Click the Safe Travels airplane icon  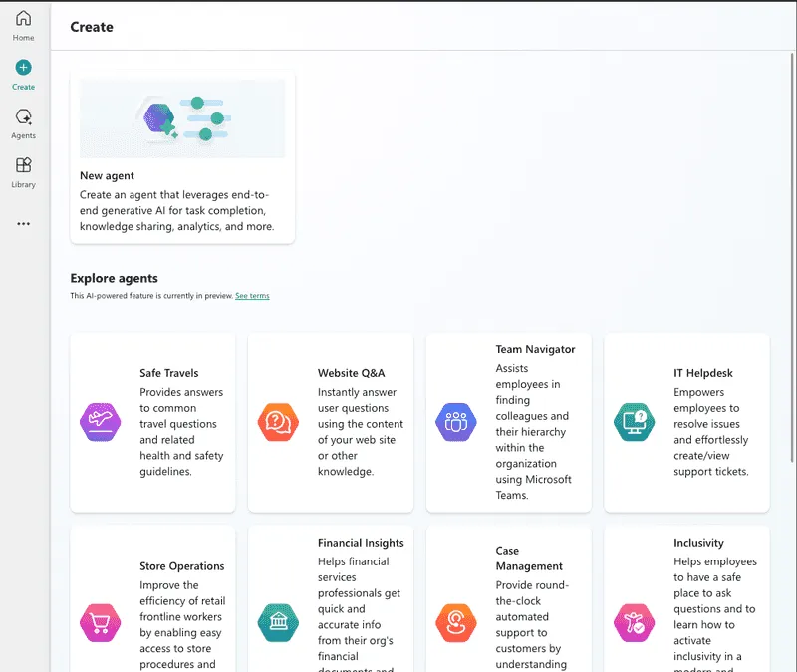point(101,422)
